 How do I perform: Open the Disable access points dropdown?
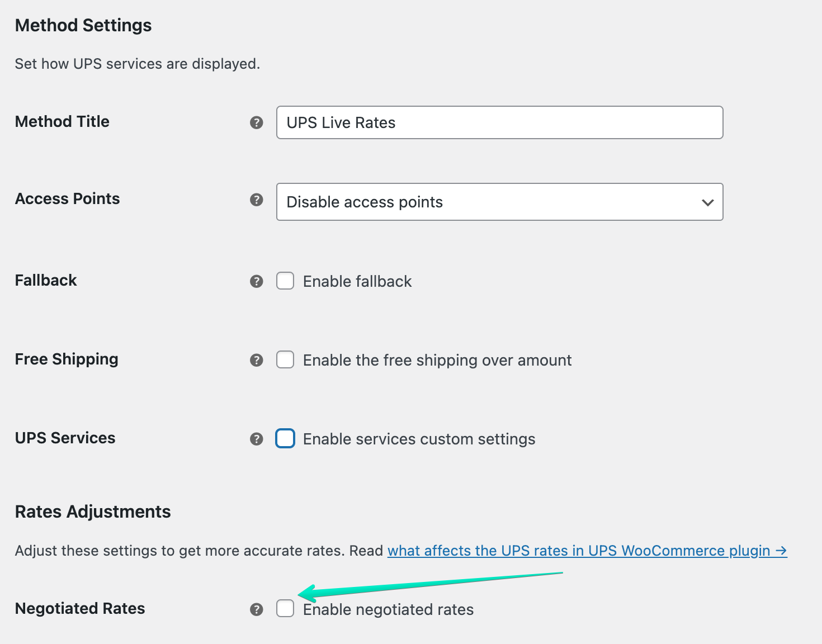(499, 202)
